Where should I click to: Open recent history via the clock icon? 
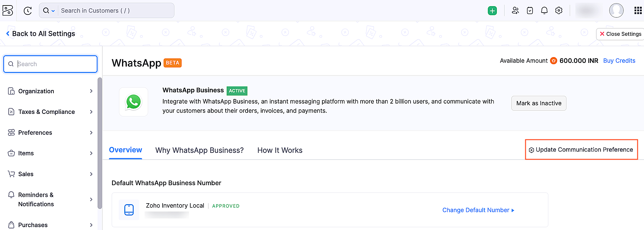[27, 10]
